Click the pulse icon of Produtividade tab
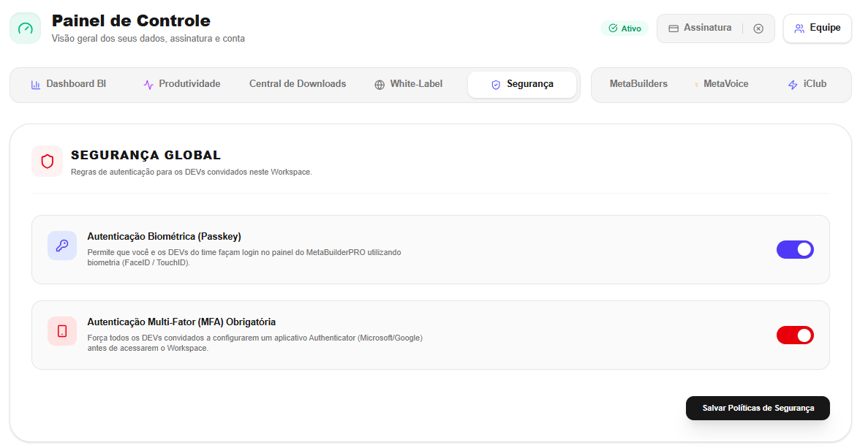 (x=148, y=85)
